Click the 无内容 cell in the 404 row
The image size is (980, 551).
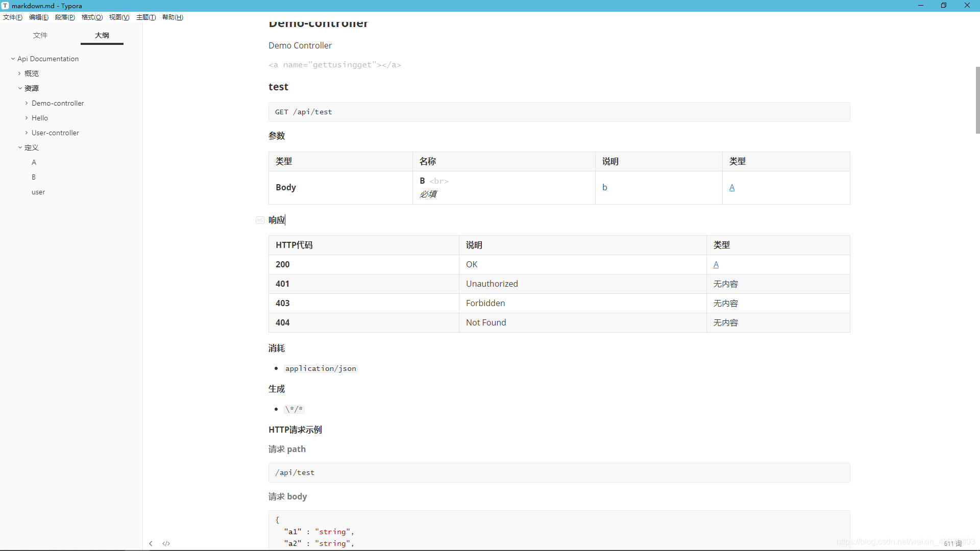778,322
